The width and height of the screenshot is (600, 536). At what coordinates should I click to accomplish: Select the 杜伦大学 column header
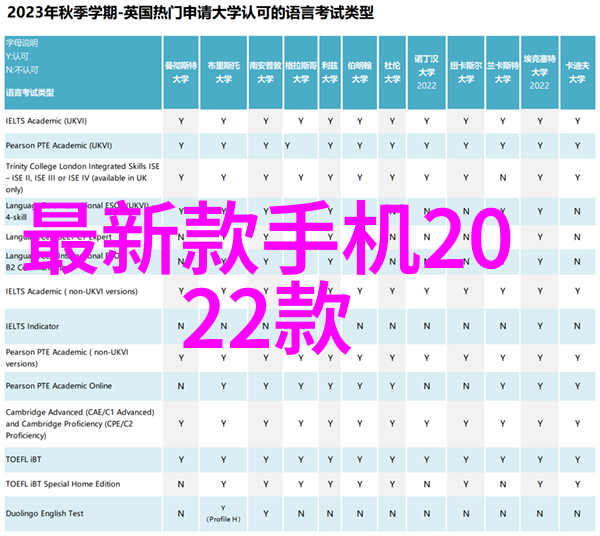[392, 72]
